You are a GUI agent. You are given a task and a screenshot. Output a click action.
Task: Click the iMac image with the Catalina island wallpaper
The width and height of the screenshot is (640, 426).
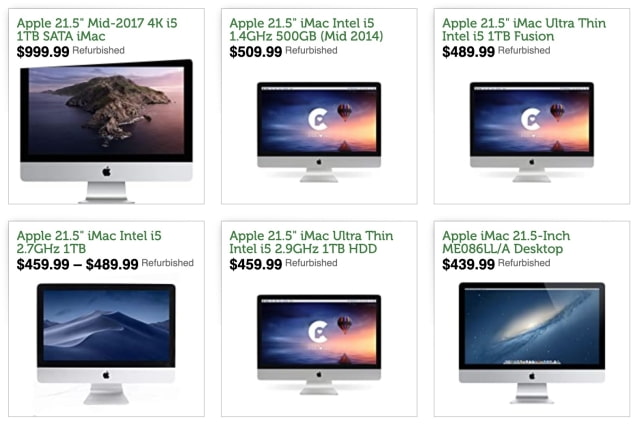pyautogui.click(x=106, y=131)
